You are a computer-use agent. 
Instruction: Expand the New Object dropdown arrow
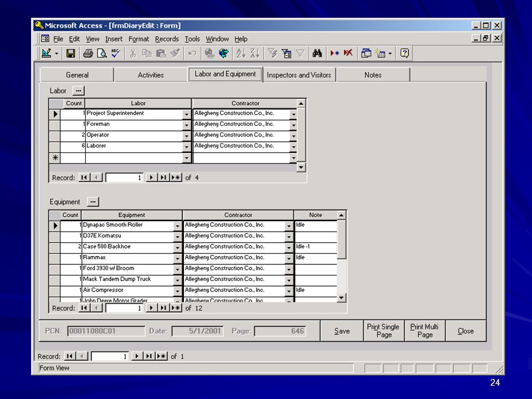pos(390,54)
